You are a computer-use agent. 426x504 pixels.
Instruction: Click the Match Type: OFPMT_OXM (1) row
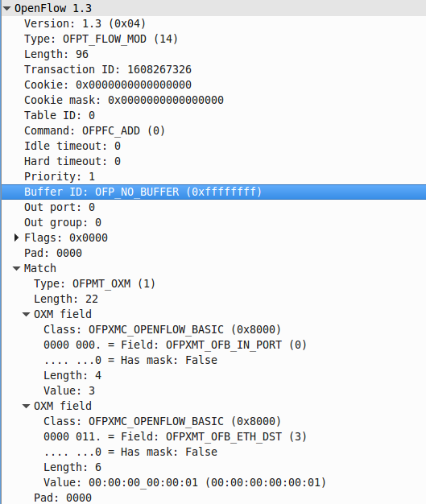[213, 284]
